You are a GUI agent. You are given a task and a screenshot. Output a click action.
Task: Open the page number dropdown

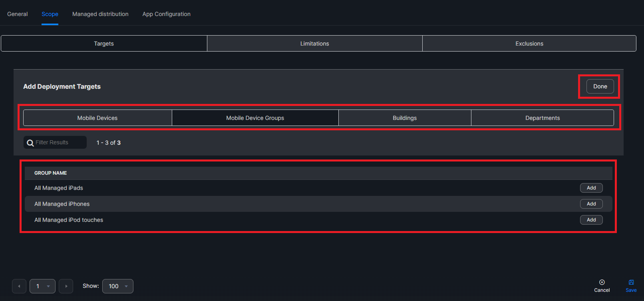[42, 286]
